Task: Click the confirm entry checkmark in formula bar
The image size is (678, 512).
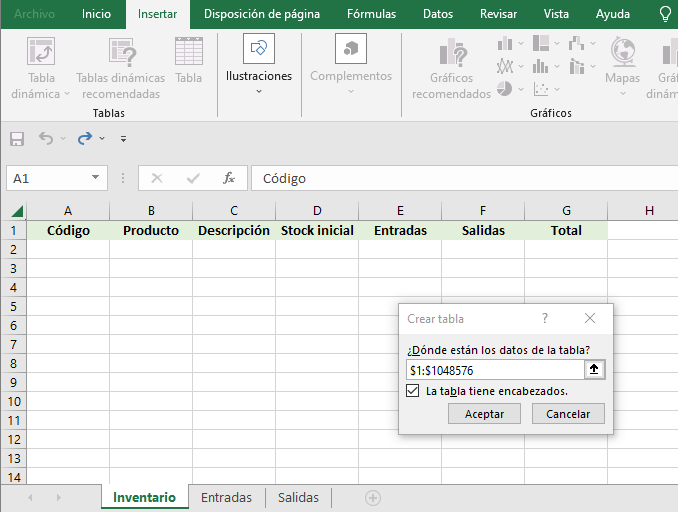Action: click(193, 178)
